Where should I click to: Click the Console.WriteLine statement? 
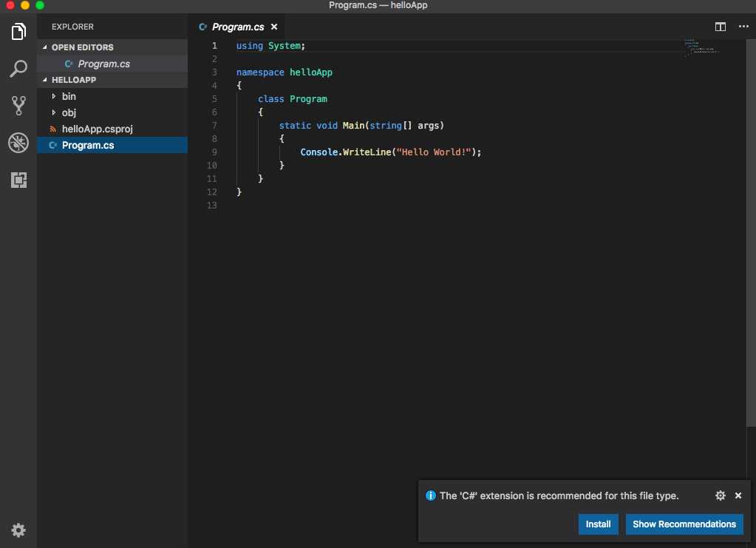390,152
